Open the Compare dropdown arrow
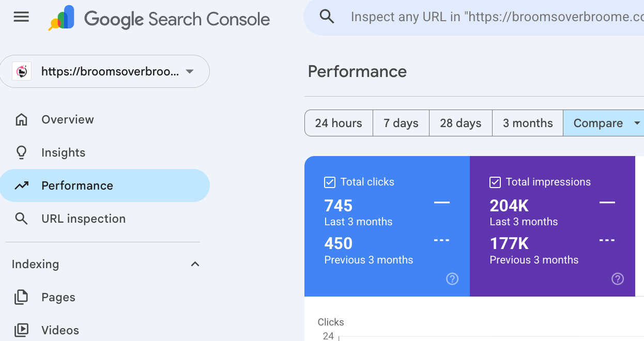This screenshot has width=644, height=341. 637,123
